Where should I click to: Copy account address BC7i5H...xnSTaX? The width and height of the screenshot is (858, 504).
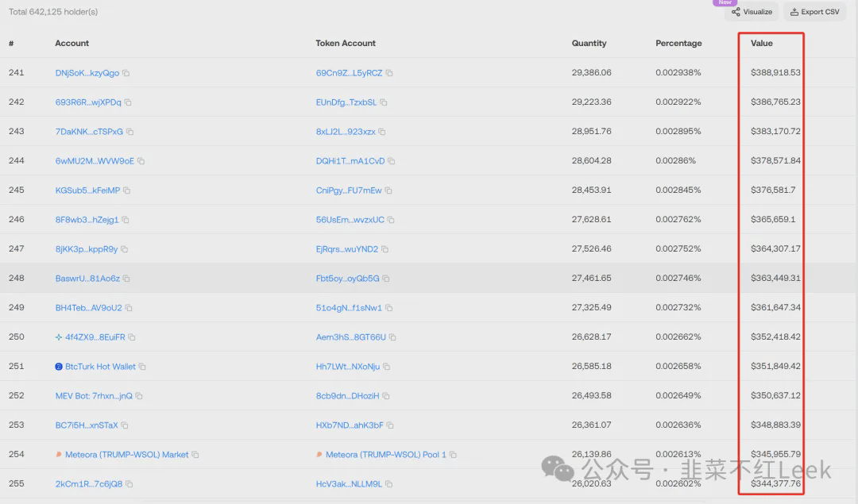[125, 425]
